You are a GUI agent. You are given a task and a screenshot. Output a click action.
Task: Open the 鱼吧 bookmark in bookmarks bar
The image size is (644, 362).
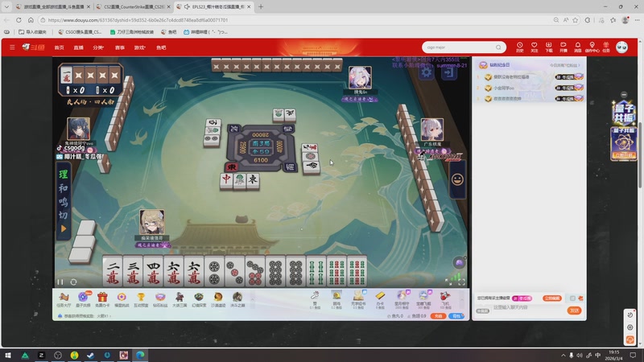point(169,31)
